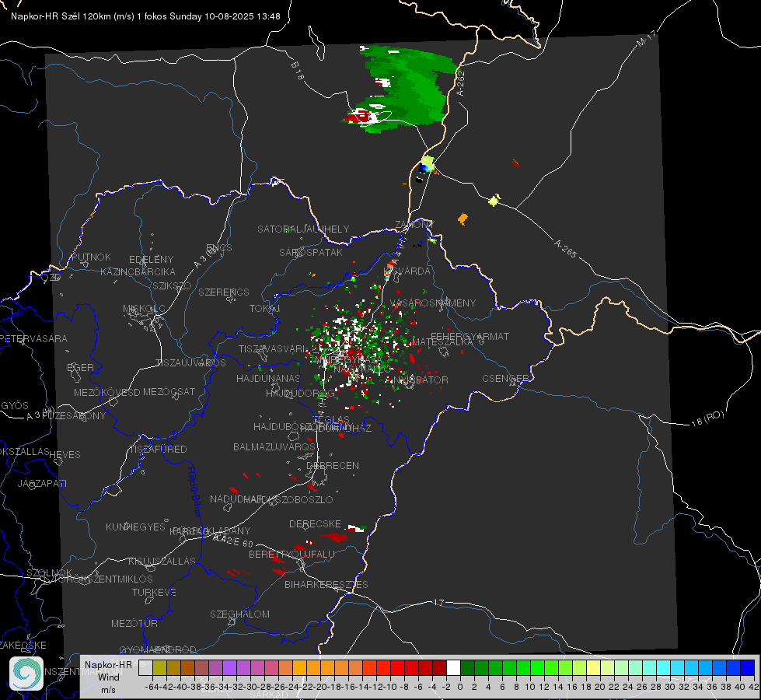The width and height of the screenshot is (761, 700).
Task: Click the FEHÉRGYARMAT town label
Action: (x=470, y=336)
